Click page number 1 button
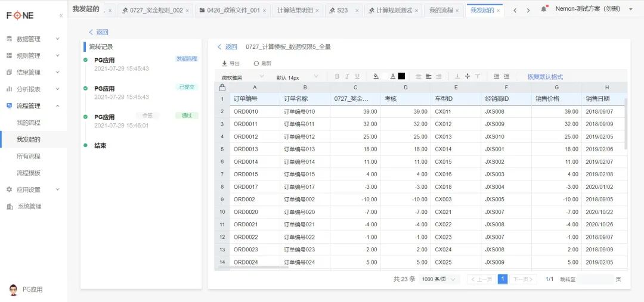 click(x=502, y=279)
